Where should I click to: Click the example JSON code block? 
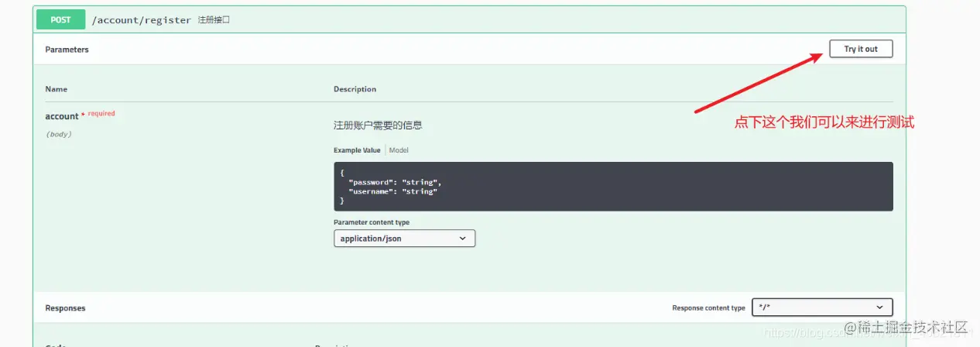[x=613, y=187]
